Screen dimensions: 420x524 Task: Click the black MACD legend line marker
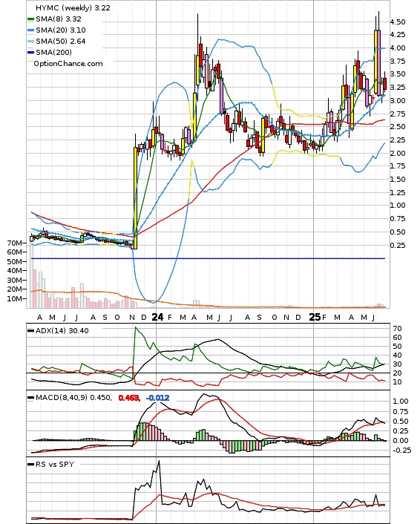pyautogui.click(x=30, y=398)
